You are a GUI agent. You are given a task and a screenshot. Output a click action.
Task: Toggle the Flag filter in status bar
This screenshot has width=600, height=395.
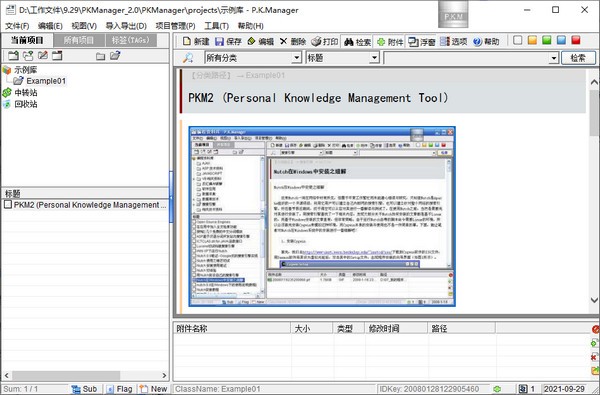[119, 389]
